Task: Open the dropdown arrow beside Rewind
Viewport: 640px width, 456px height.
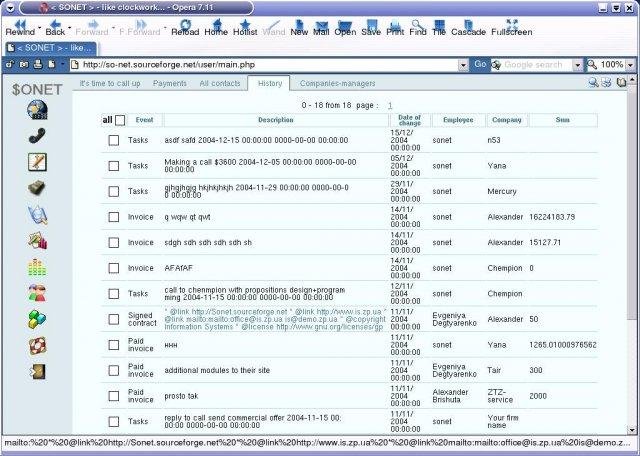Action: (40, 28)
